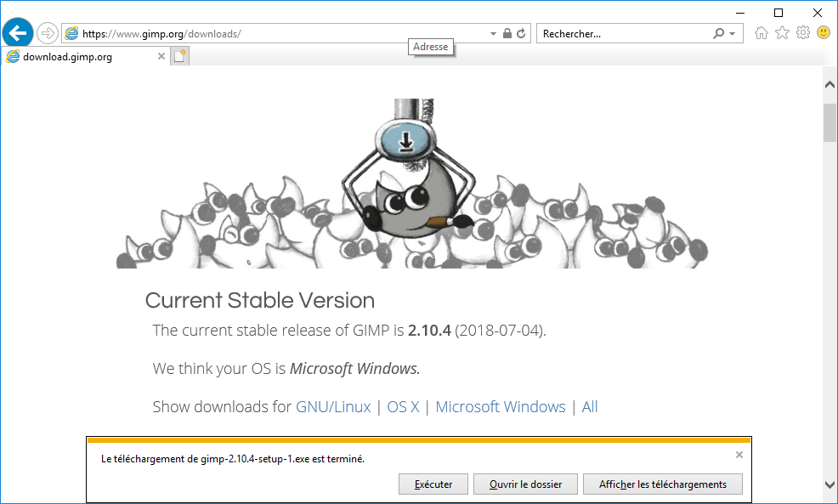Open the Home page icon

pyautogui.click(x=761, y=33)
